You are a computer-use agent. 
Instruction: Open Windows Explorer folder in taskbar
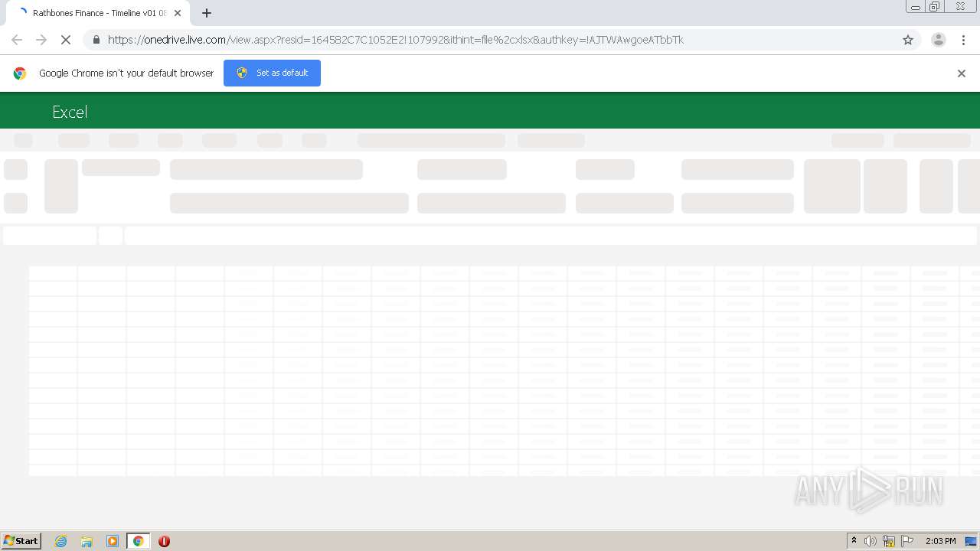click(87, 541)
